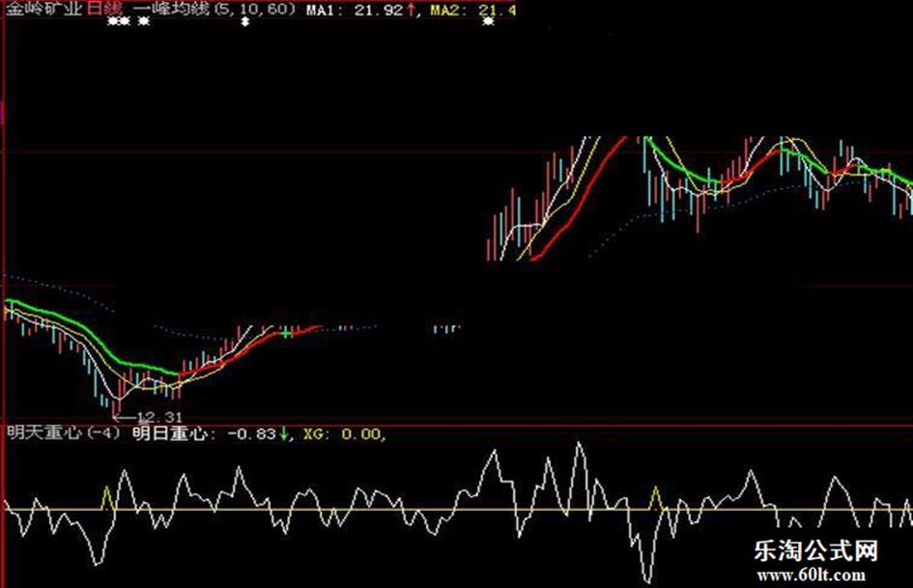Click the isolated star marker right of the star pair
This screenshot has width=913, height=588.
coord(143,21)
